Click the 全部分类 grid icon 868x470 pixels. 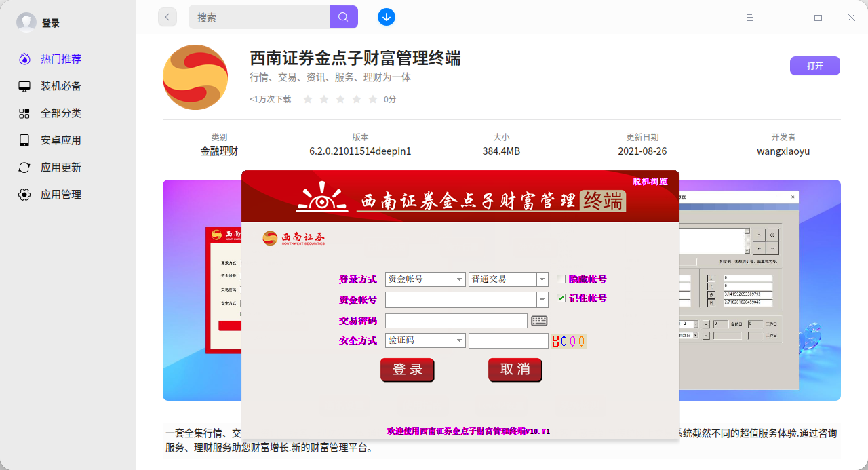(24, 113)
